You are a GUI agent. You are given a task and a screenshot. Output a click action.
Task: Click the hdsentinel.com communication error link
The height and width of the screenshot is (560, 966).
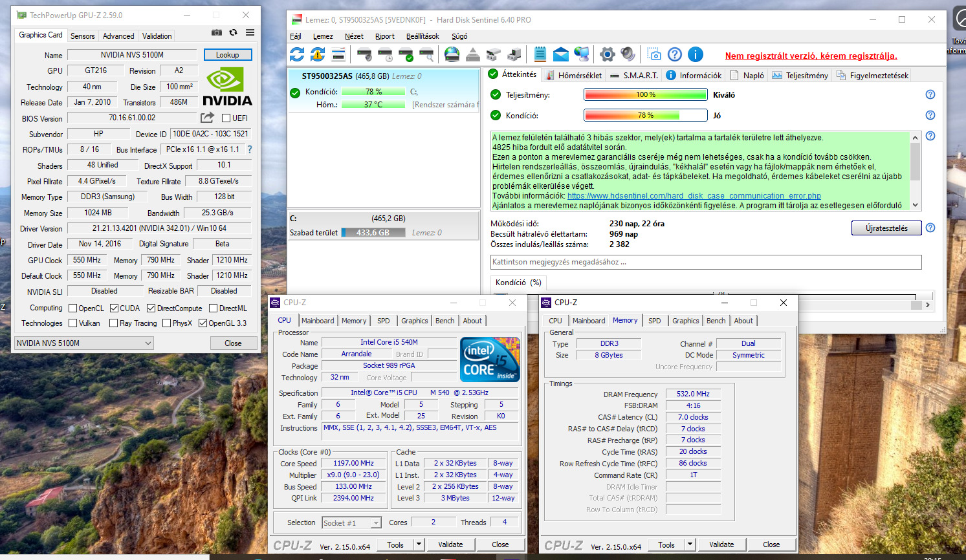pyautogui.click(x=694, y=196)
